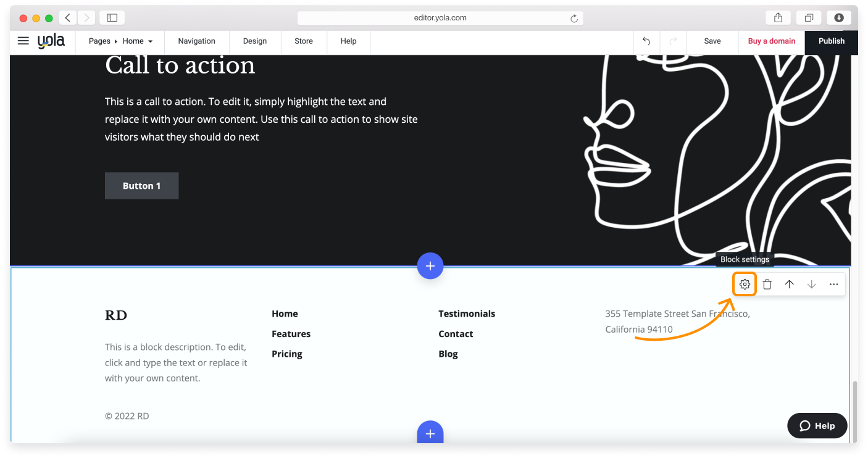Toggle the Safari sidebar
The width and height of the screenshot is (868, 458).
pos(112,18)
